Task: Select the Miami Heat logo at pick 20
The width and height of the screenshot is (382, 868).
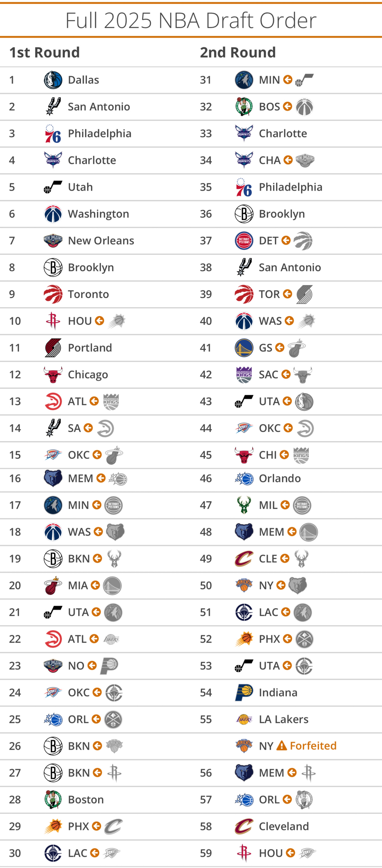Action: 53,586
